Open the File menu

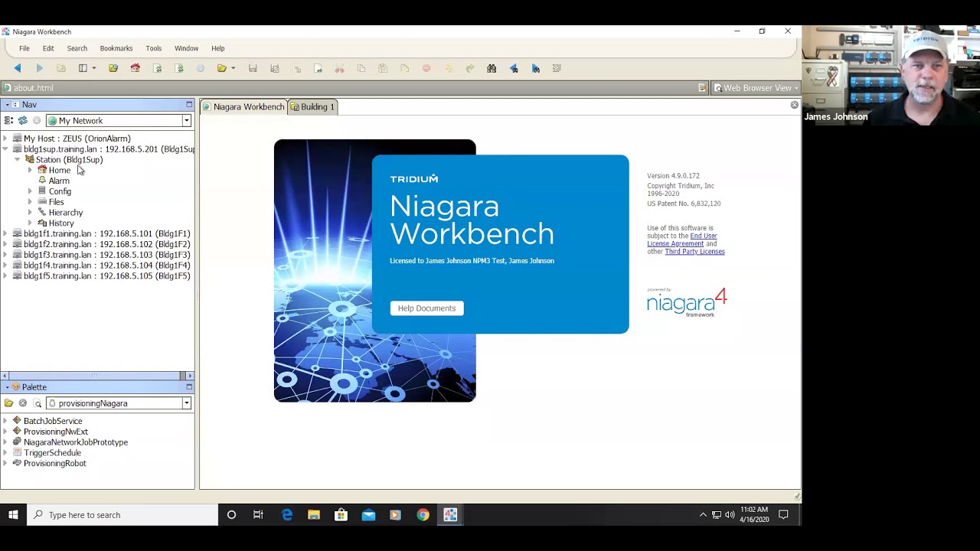tap(24, 48)
